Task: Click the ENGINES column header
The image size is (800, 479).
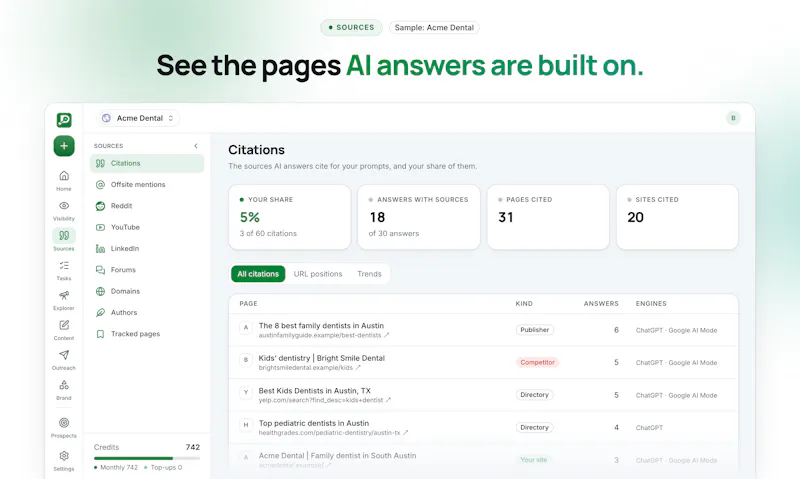Action: [x=651, y=304]
